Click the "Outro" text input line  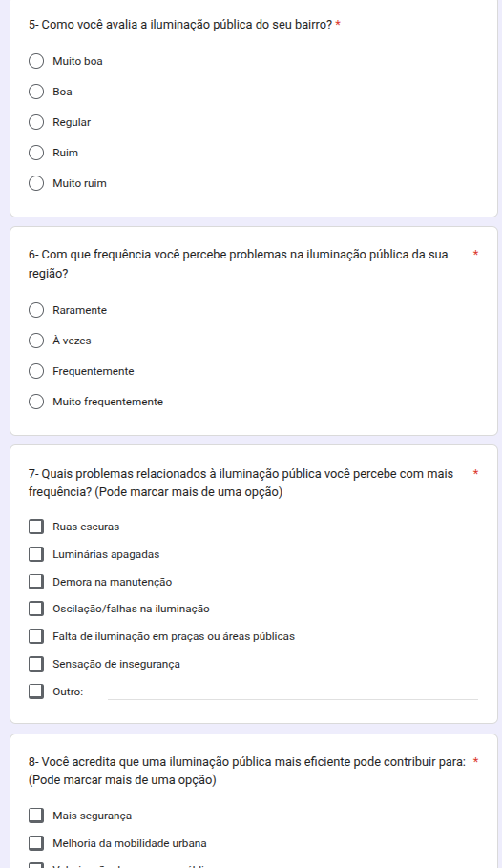293,692
